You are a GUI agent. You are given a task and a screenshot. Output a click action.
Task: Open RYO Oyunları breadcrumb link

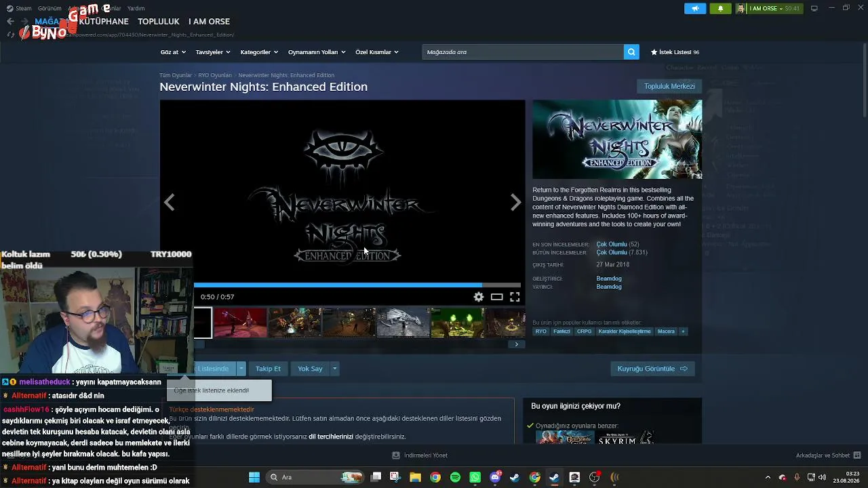pyautogui.click(x=215, y=75)
